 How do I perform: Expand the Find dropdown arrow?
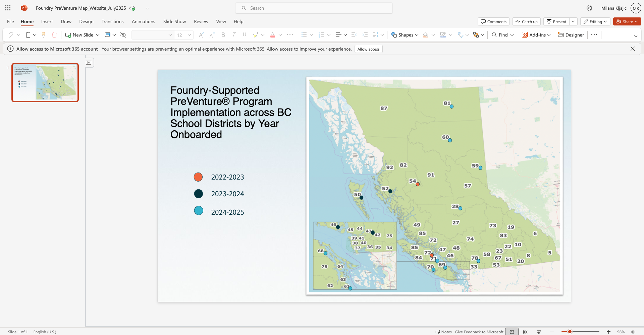coord(512,35)
